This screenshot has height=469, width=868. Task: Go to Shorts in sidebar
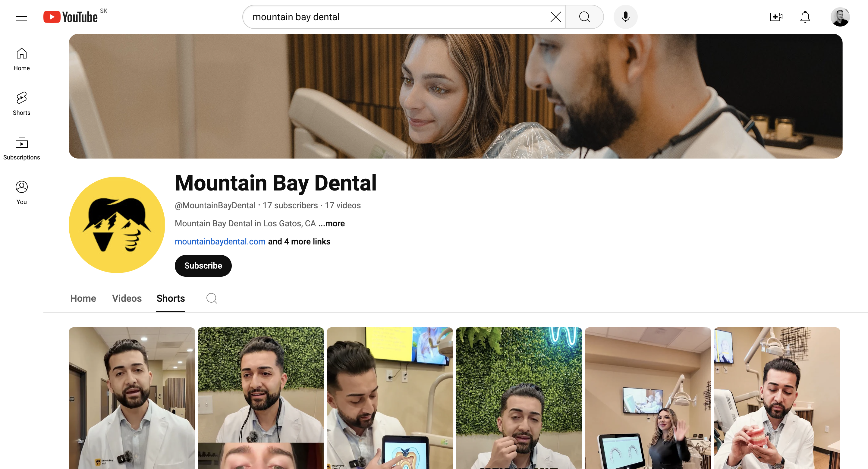[22, 103]
